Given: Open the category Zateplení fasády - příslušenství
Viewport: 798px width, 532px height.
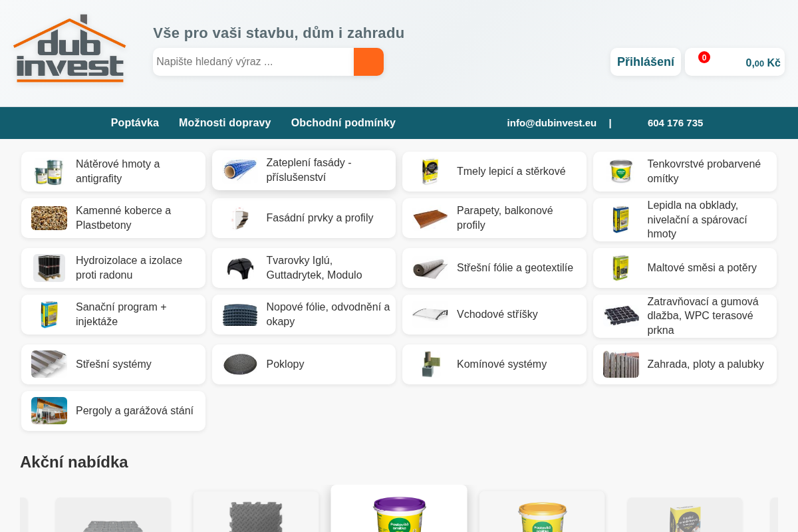Looking at the screenshot, I should pyautogui.click(x=304, y=170).
